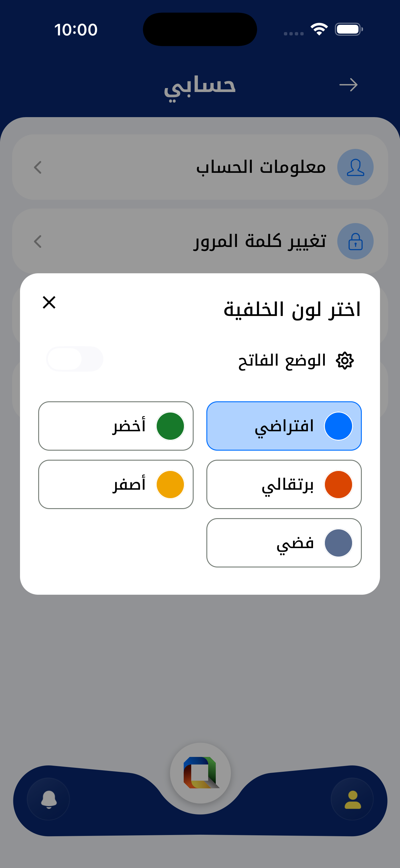Choose the green color option
The height and width of the screenshot is (868, 400).
[x=116, y=426]
